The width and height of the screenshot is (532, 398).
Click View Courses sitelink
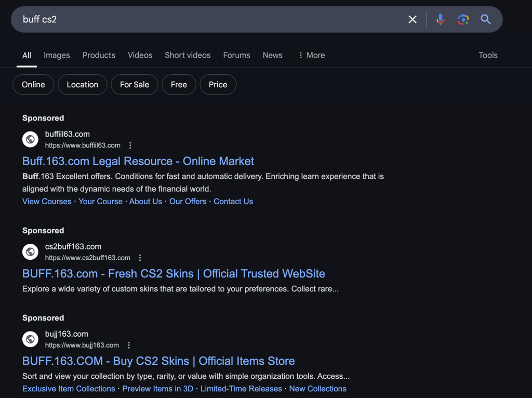click(47, 202)
